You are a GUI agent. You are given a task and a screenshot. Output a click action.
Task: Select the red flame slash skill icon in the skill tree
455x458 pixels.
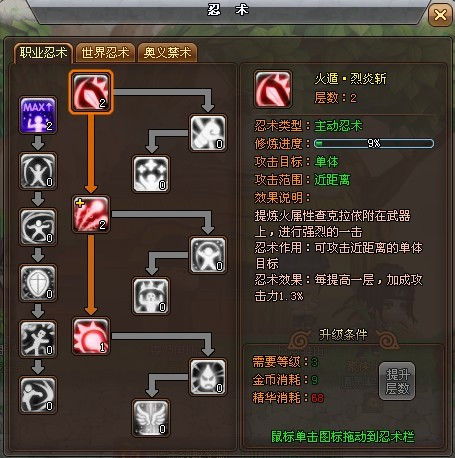91,92
